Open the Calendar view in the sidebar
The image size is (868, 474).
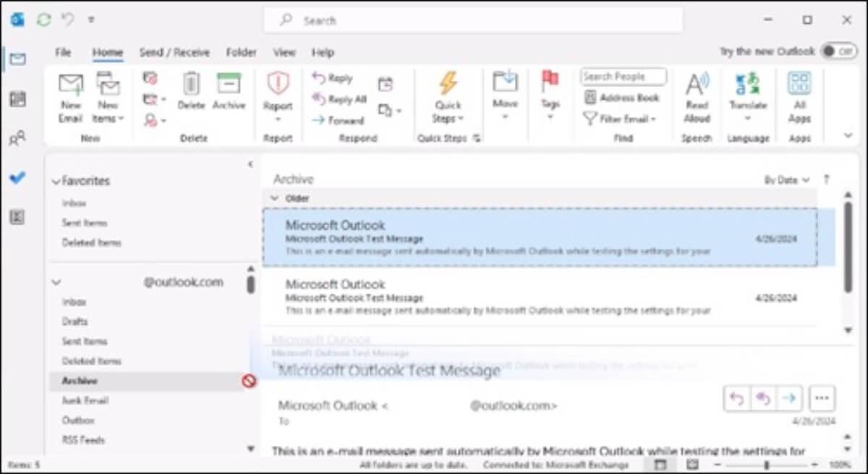pyautogui.click(x=17, y=99)
